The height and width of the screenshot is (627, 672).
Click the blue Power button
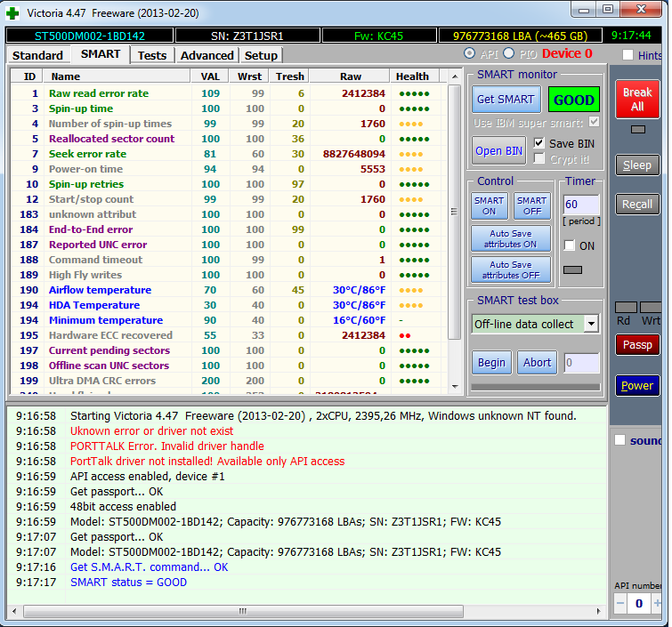coord(637,385)
